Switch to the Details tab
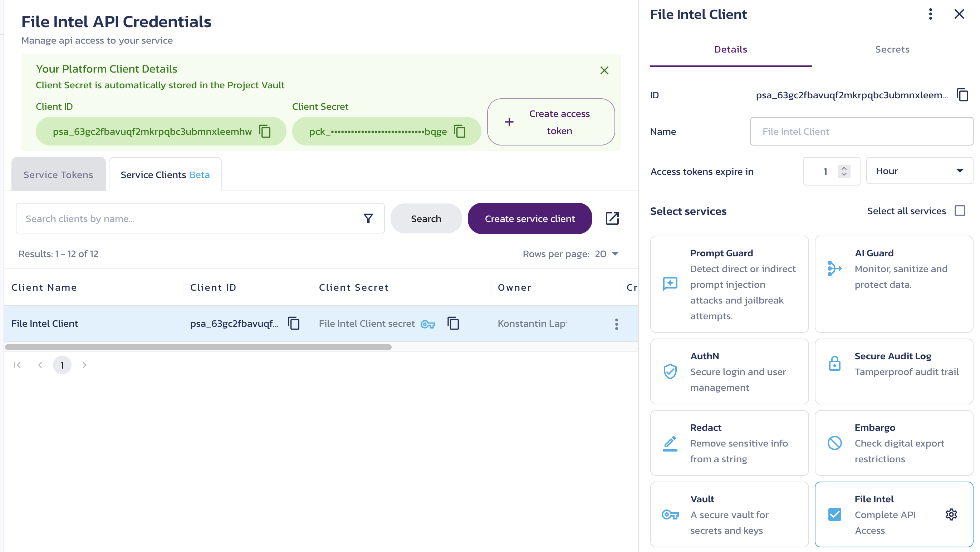980x552 pixels. click(730, 49)
